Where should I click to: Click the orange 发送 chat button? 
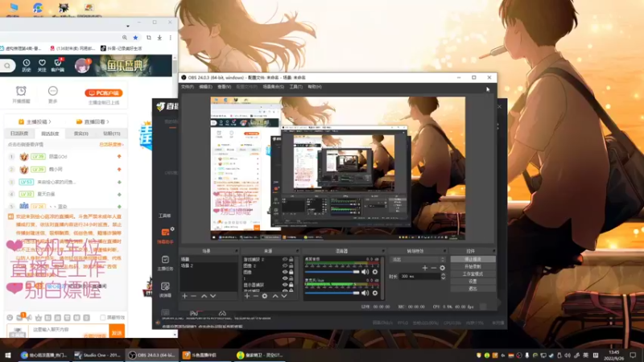pos(117,331)
